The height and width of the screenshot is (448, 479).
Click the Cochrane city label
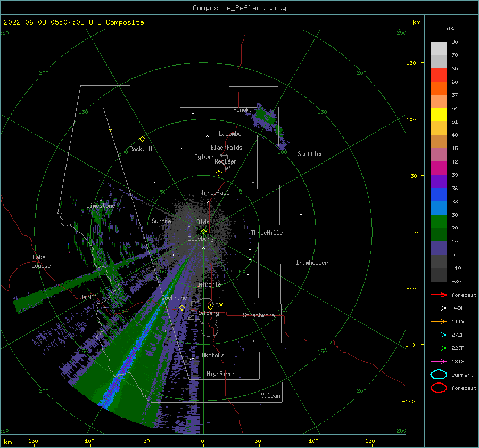tap(174, 298)
